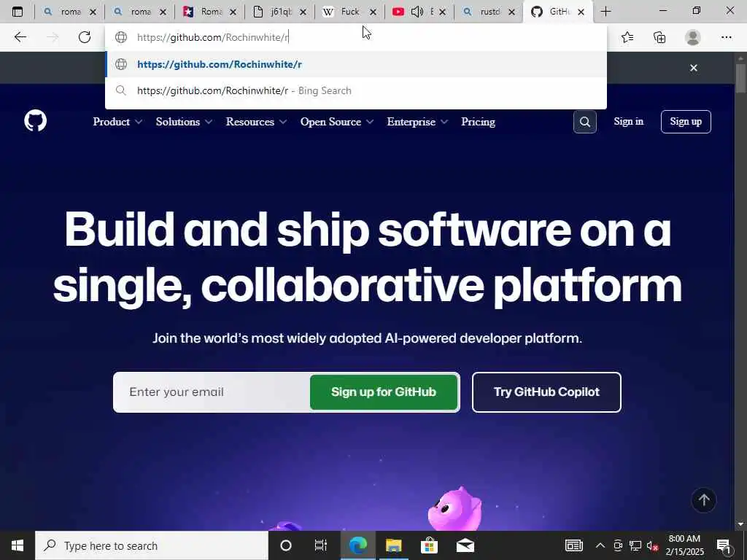
Task: Open Microsoft Store from taskbar
Action: 429,545
